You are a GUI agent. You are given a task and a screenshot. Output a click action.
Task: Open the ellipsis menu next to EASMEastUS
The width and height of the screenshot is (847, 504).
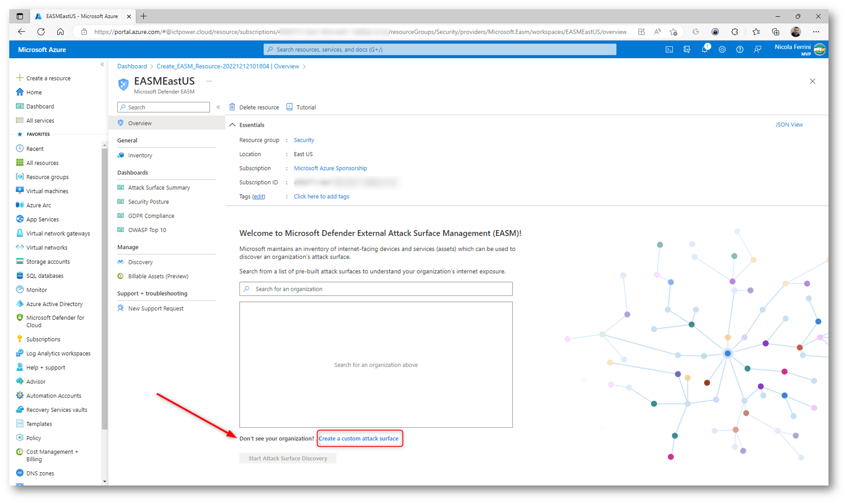(209, 81)
